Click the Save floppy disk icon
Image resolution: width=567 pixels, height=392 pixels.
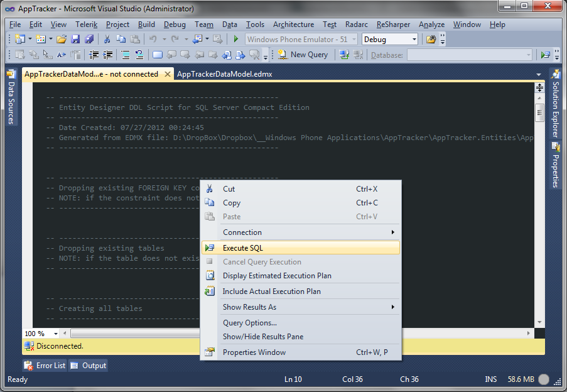75,39
